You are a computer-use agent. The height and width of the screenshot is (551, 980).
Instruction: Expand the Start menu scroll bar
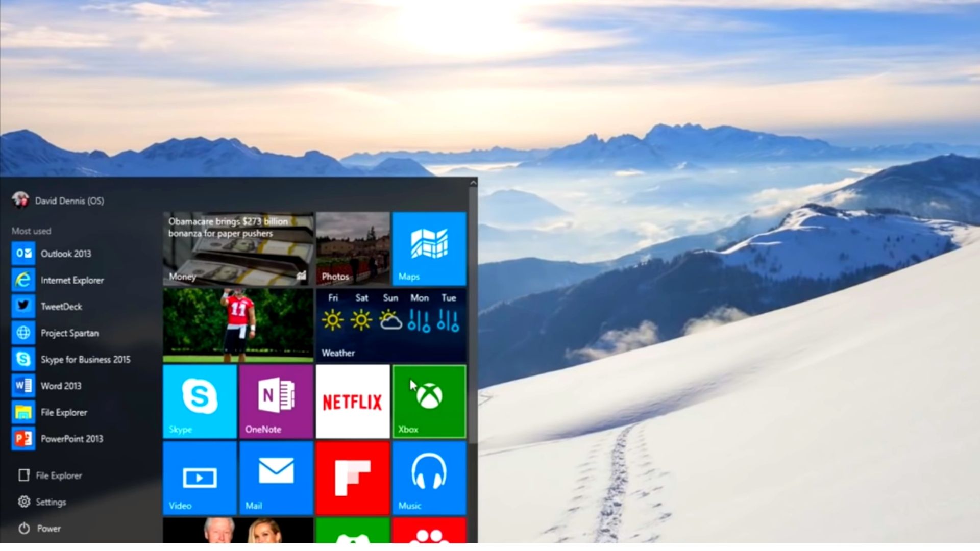click(473, 183)
